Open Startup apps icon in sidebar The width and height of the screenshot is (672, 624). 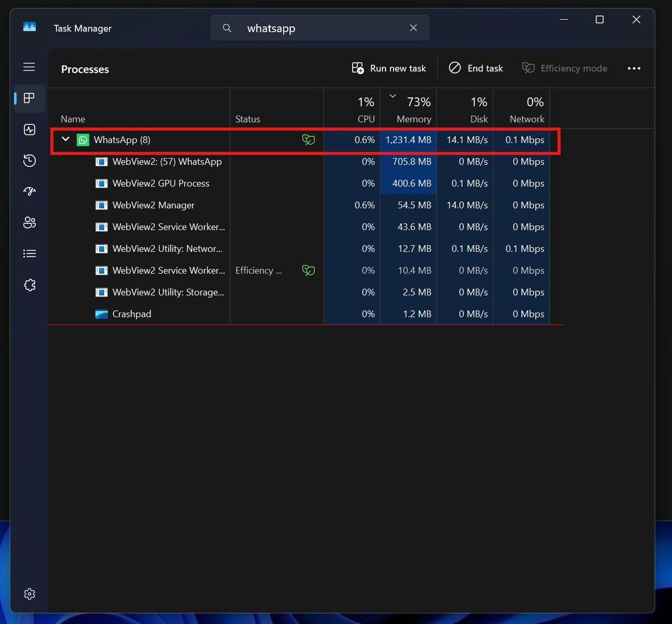pyautogui.click(x=29, y=191)
